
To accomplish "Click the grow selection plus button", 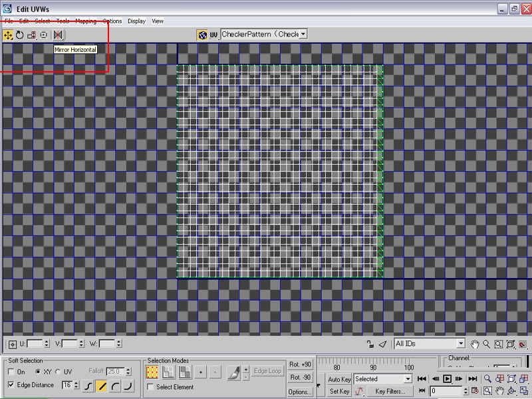I will [x=201, y=372].
